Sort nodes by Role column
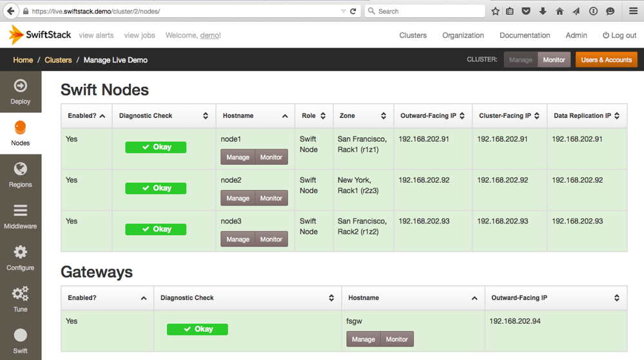This screenshot has width=644, height=360. point(314,116)
